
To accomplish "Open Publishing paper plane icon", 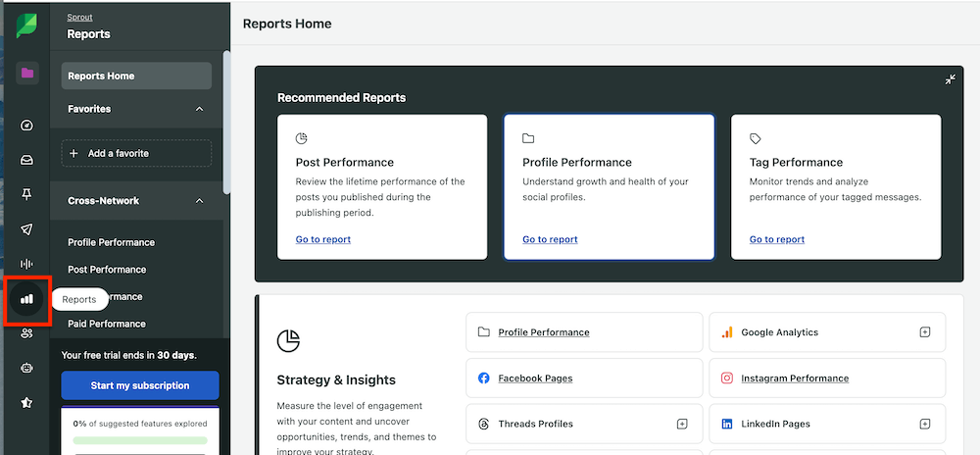I will point(26,229).
